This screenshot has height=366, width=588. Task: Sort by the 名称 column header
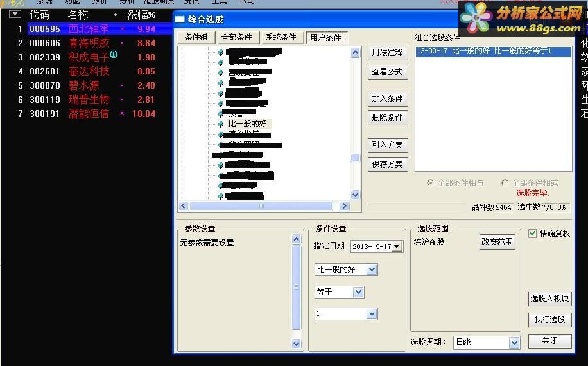pos(78,15)
